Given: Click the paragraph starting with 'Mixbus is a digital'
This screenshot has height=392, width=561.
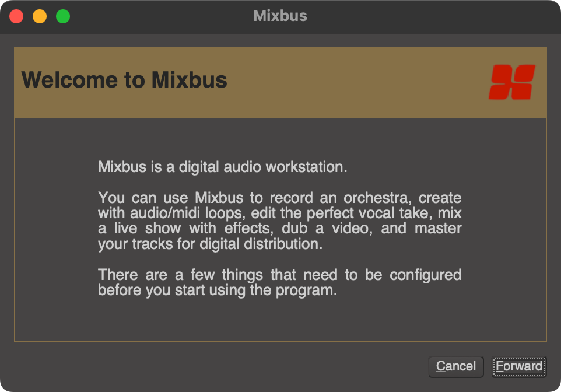Looking at the screenshot, I should 221,167.
